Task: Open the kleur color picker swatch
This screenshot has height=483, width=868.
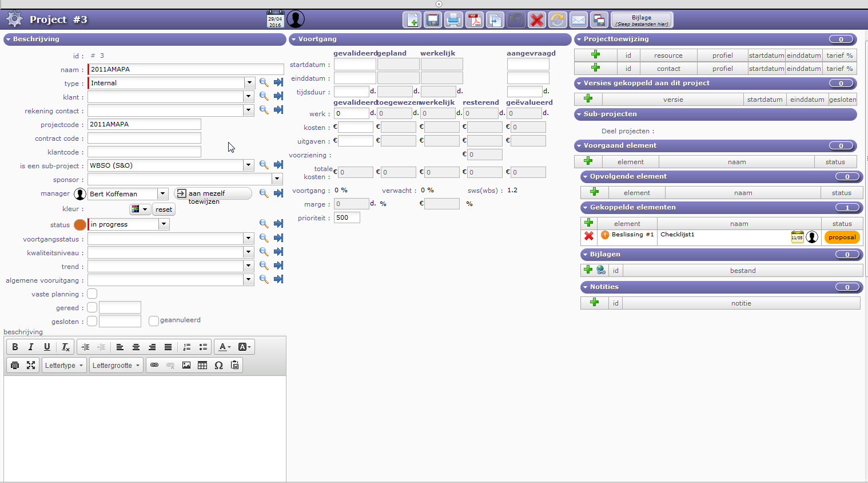Action: (140, 209)
